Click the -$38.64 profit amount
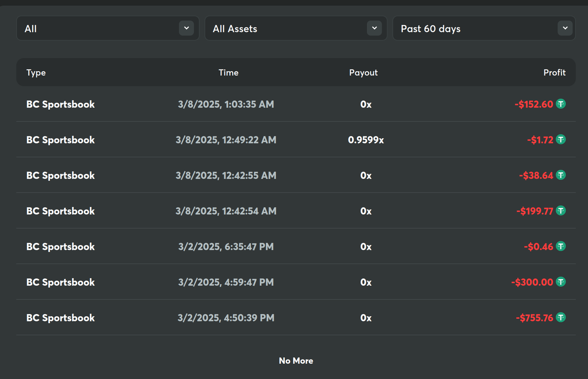Image resolution: width=588 pixels, height=379 pixels. [536, 175]
